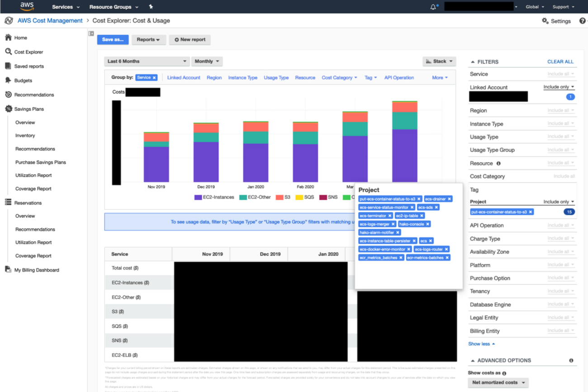Open the Services menu in top bar
588x392 pixels.
coord(66,7)
